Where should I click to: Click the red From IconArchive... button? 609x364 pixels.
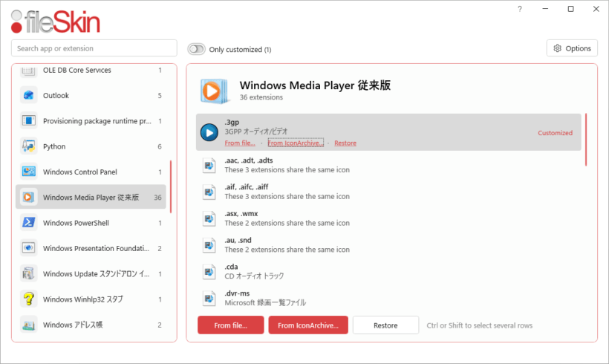(x=308, y=325)
